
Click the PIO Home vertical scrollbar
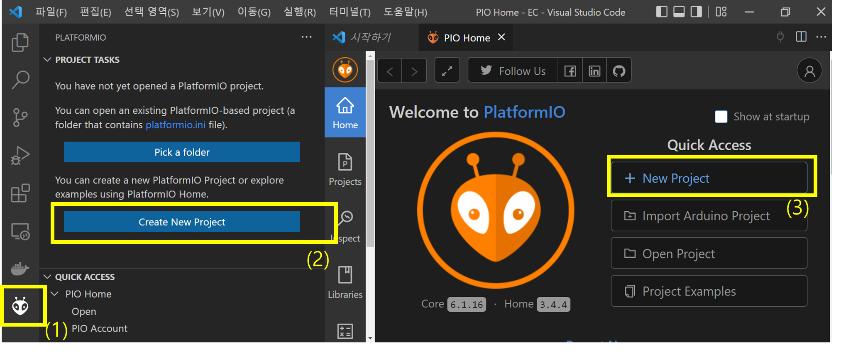click(370, 166)
